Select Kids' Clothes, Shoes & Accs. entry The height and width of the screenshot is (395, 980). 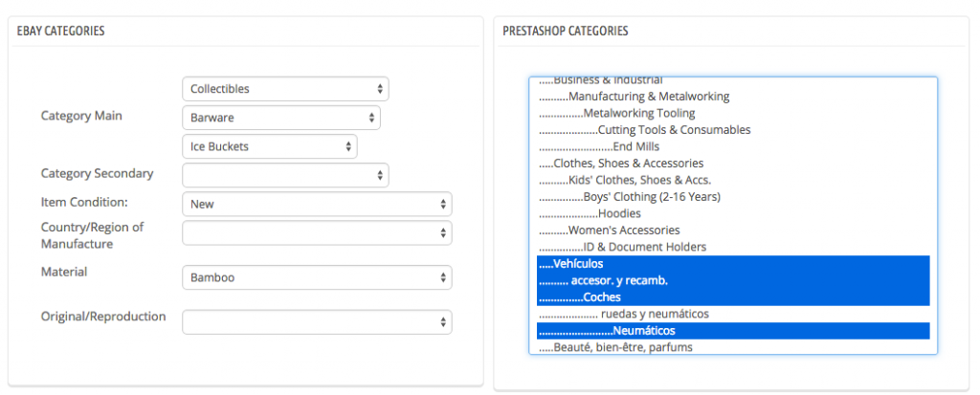click(733, 180)
